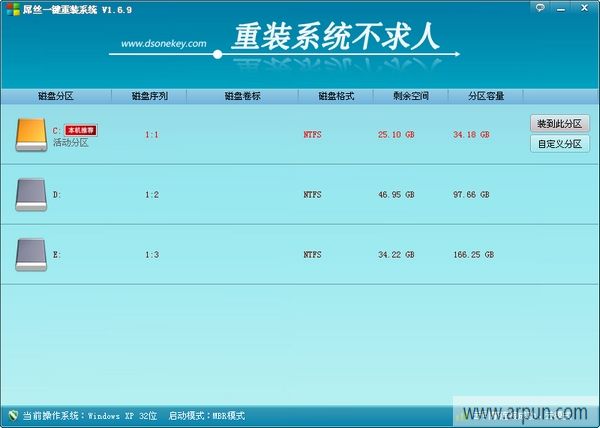Click the 自定义分区 button
This screenshot has width=600, height=428.
[560, 144]
